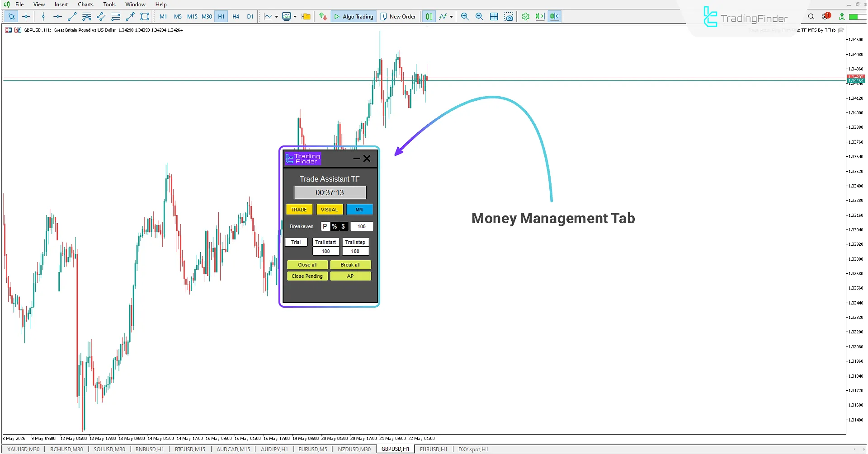The width and height of the screenshot is (868, 454).
Task: Zoom out of the chart
Action: 479,16
